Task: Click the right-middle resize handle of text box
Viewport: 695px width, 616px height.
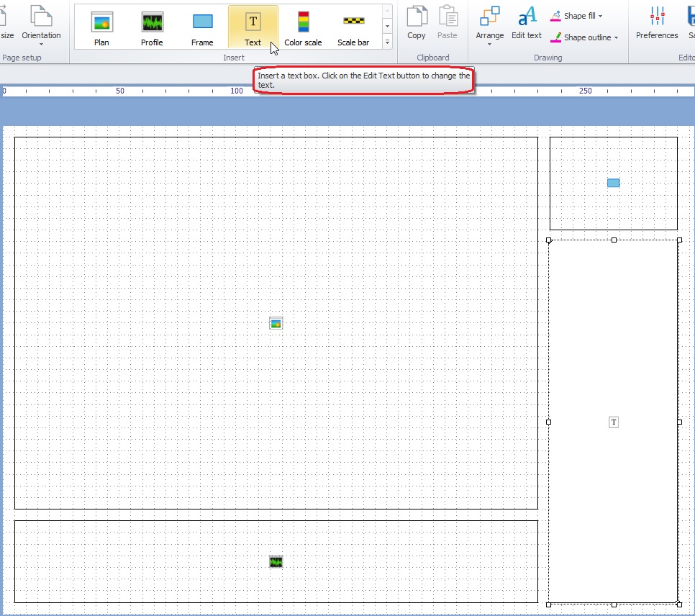Action: click(x=679, y=422)
